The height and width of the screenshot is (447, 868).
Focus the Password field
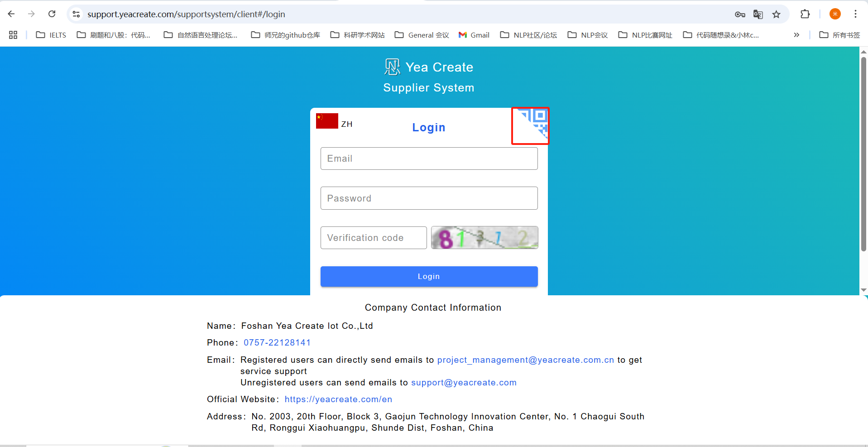coord(429,198)
